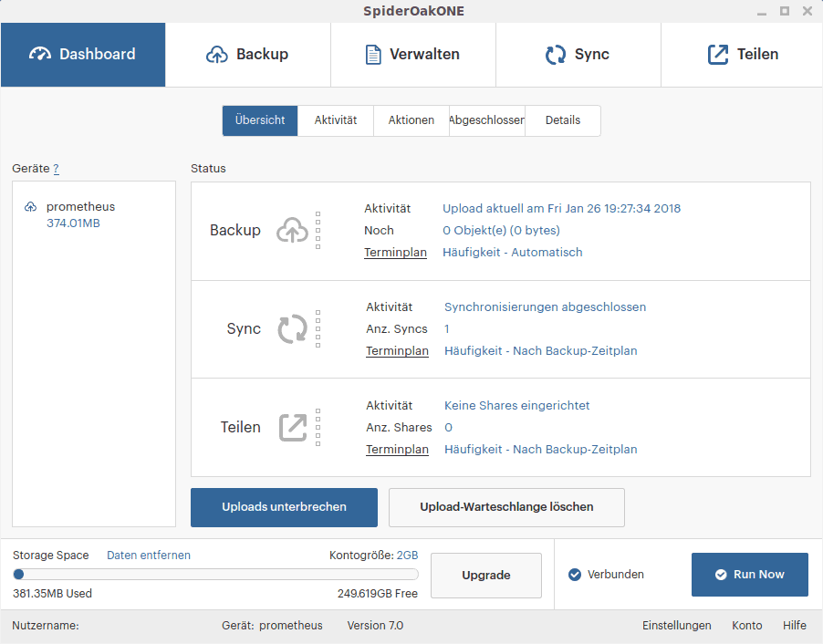This screenshot has width=823, height=644.
Task: Click 'Upload aktuell am Fri Jan 26' text
Action: [x=562, y=208]
